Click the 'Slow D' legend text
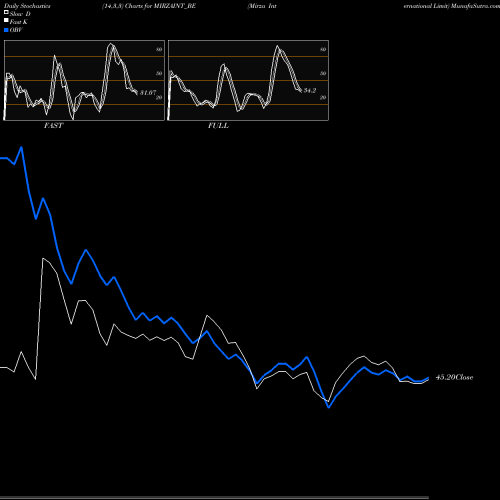The height and width of the screenshot is (500, 500). pos(20,14)
